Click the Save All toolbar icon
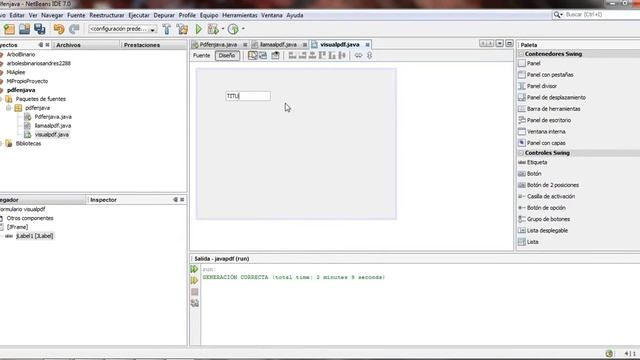This screenshot has width=640, height=360. pyautogui.click(x=40, y=29)
